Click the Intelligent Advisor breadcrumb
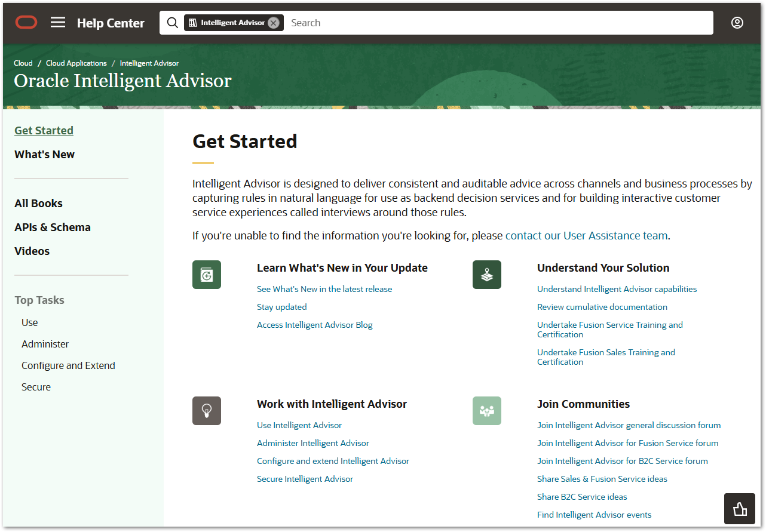The height and width of the screenshot is (532, 766). pyautogui.click(x=149, y=63)
